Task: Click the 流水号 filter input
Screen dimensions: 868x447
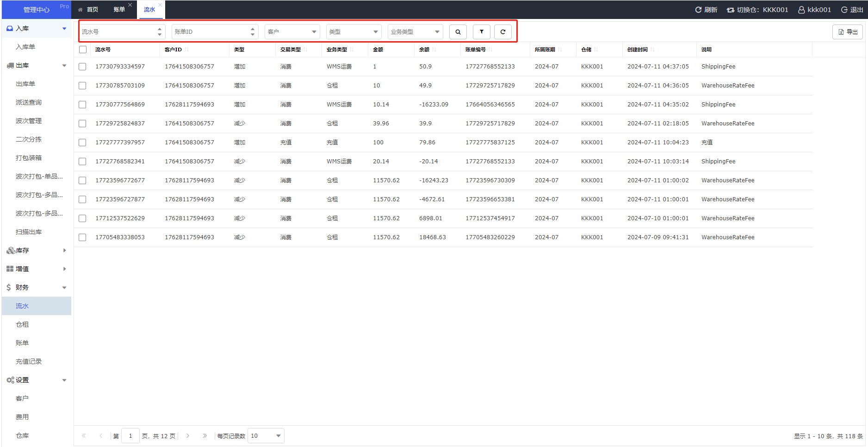Action: click(122, 32)
